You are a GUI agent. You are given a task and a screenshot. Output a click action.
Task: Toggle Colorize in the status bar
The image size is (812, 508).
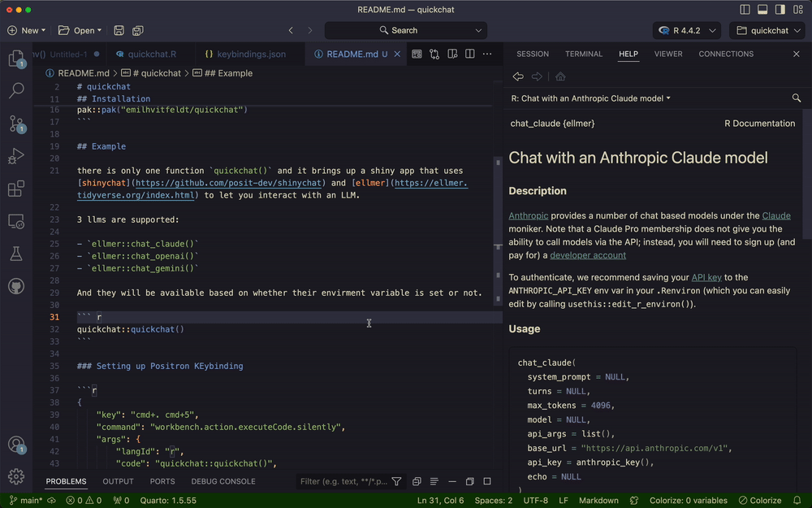[760, 500]
